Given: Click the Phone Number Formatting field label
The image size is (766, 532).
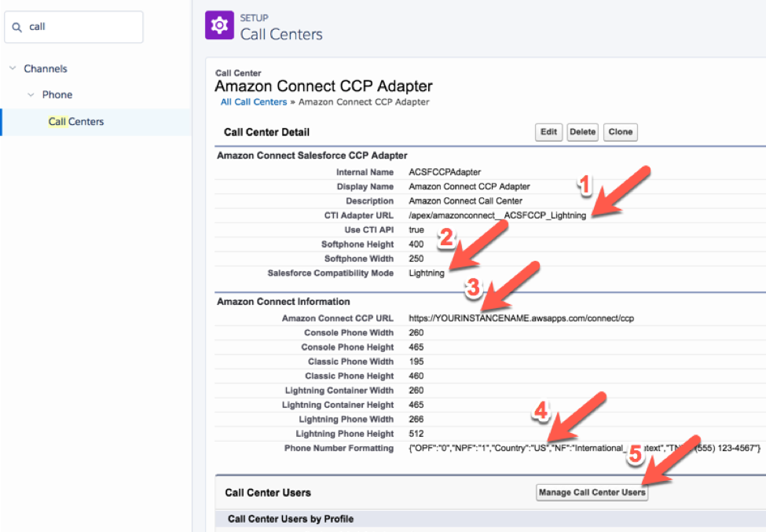Looking at the screenshot, I should point(339,448).
